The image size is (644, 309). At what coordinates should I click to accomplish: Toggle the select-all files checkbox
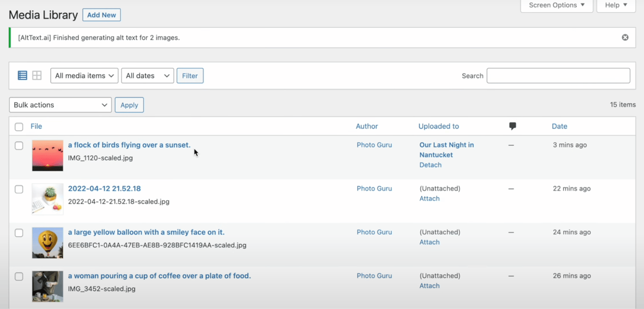[19, 127]
